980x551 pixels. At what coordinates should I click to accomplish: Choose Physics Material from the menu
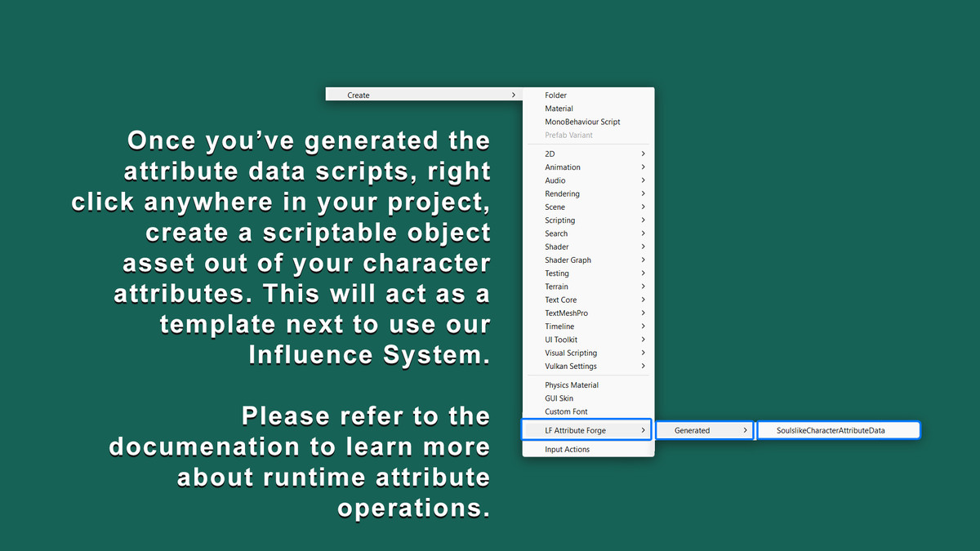(572, 384)
